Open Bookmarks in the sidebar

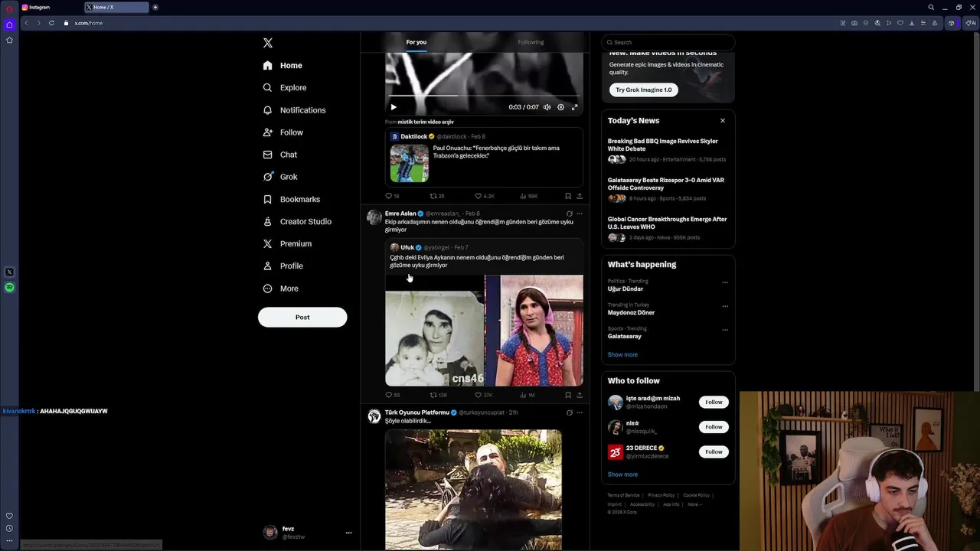pos(291,199)
